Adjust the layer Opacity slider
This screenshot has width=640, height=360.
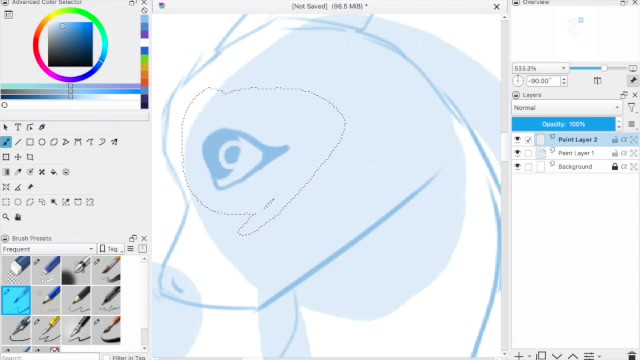[563, 124]
